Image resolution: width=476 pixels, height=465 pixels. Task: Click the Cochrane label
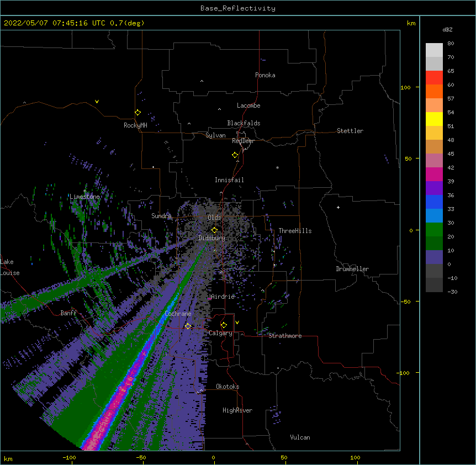(x=178, y=314)
